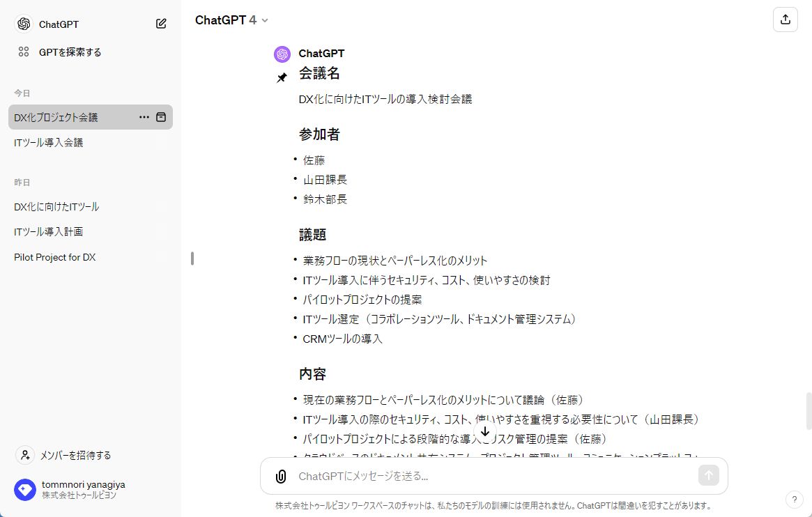Click the share/export icon at top right
This screenshot has height=517, width=812.
785,20
